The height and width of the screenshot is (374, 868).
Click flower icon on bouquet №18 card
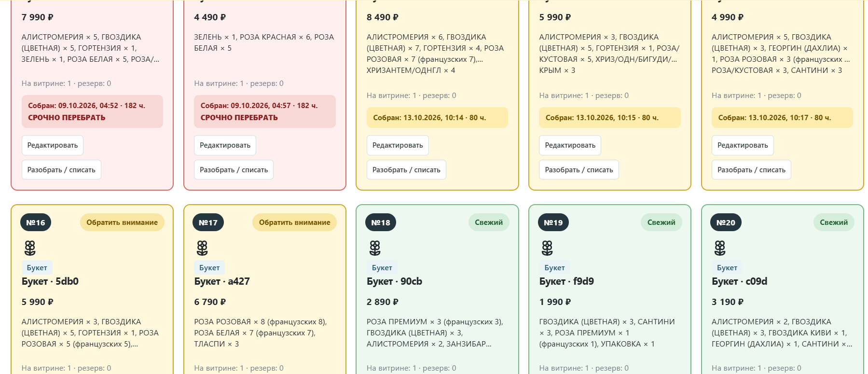[375, 248]
